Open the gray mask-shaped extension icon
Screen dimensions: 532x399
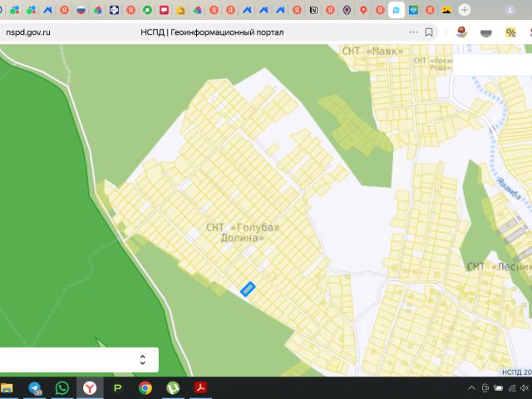(x=485, y=33)
